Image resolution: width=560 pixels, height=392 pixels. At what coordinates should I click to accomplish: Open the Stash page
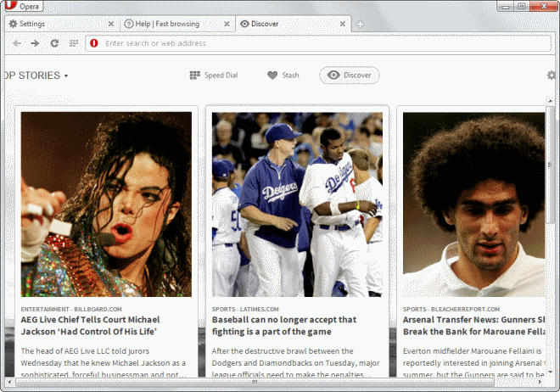(283, 76)
